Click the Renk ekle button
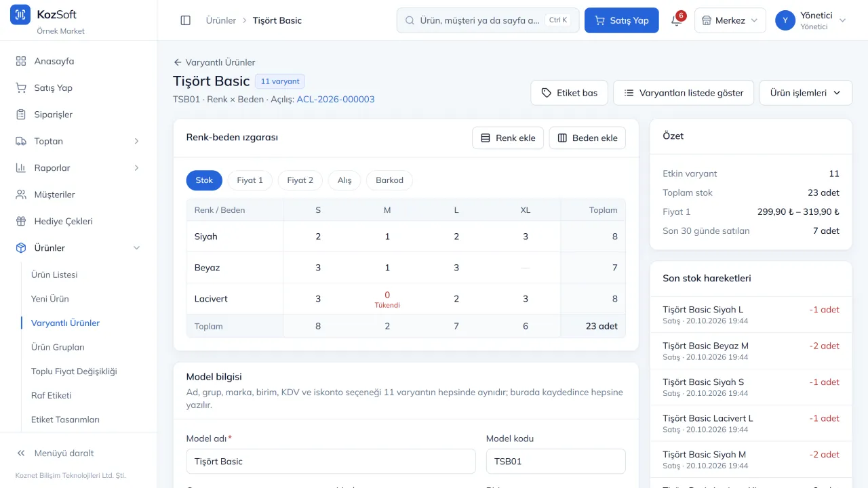The height and width of the screenshot is (488, 868). pos(508,138)
